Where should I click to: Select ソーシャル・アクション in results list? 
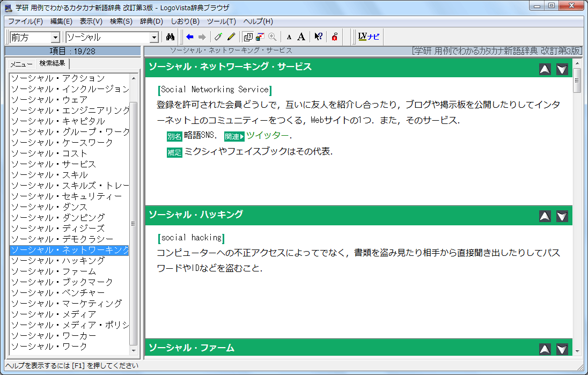58,78
